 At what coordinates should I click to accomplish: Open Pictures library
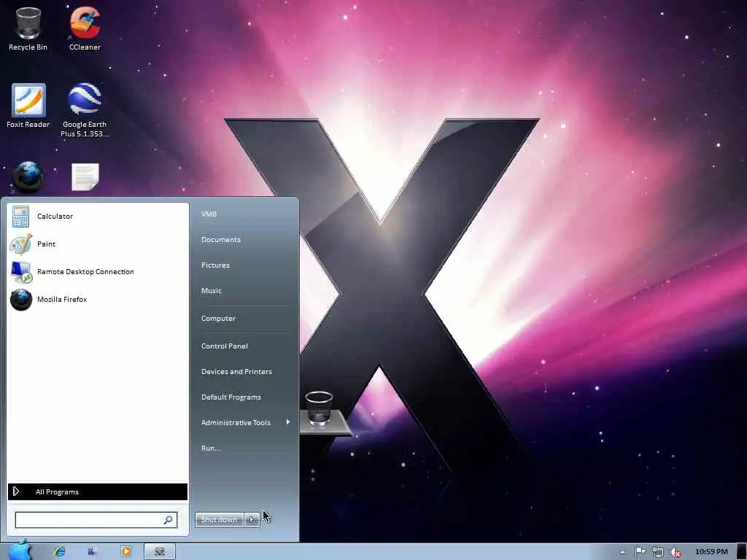coord(215,265)
